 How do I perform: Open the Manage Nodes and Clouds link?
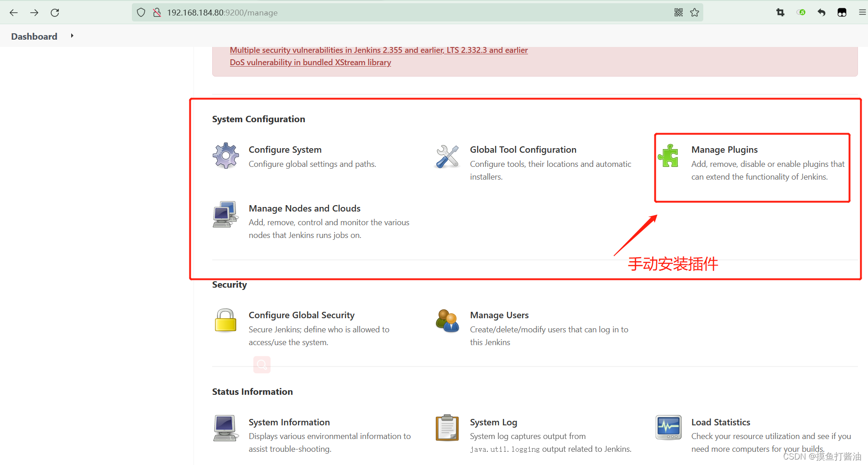(304, 208)
